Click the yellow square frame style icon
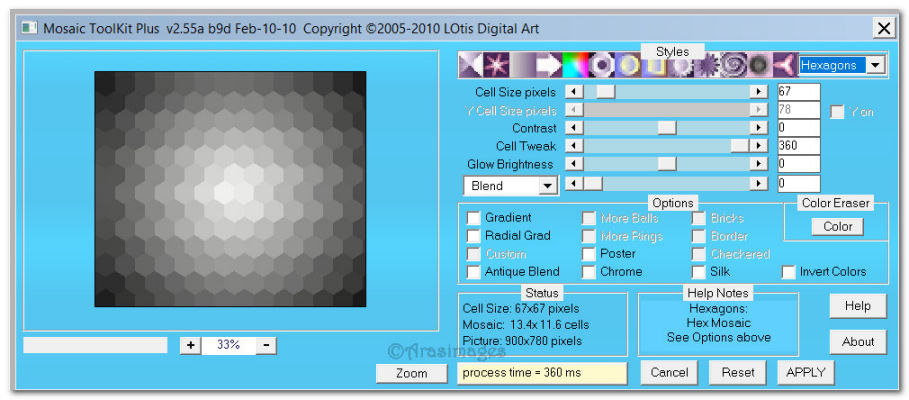The image size is (909, 400). pyautogui.click(x=653, y=66)
